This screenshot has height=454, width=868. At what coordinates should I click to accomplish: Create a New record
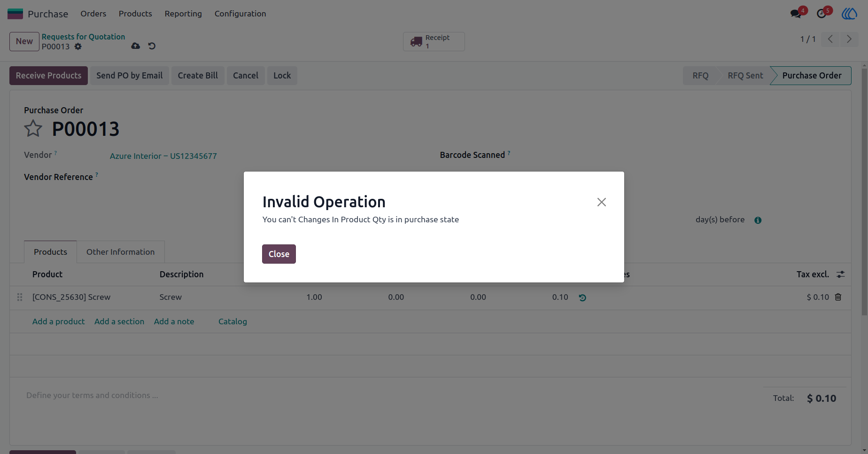24,41
